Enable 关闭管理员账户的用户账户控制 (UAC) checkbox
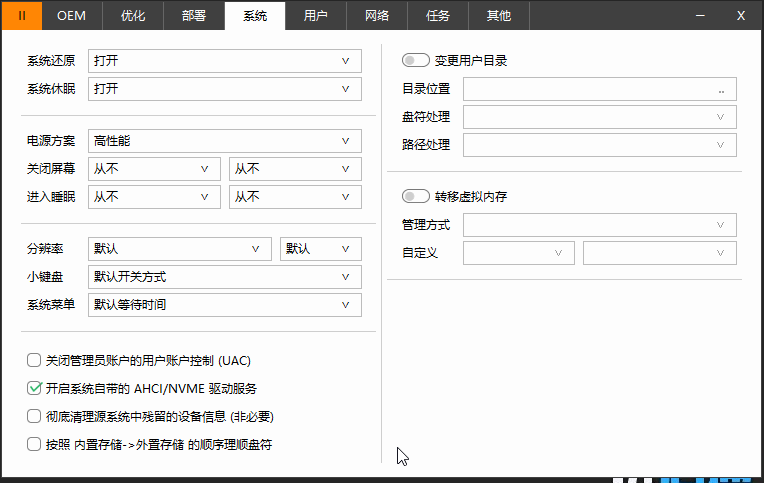Screen dimensions: 764x483 [x=34, y=361]
